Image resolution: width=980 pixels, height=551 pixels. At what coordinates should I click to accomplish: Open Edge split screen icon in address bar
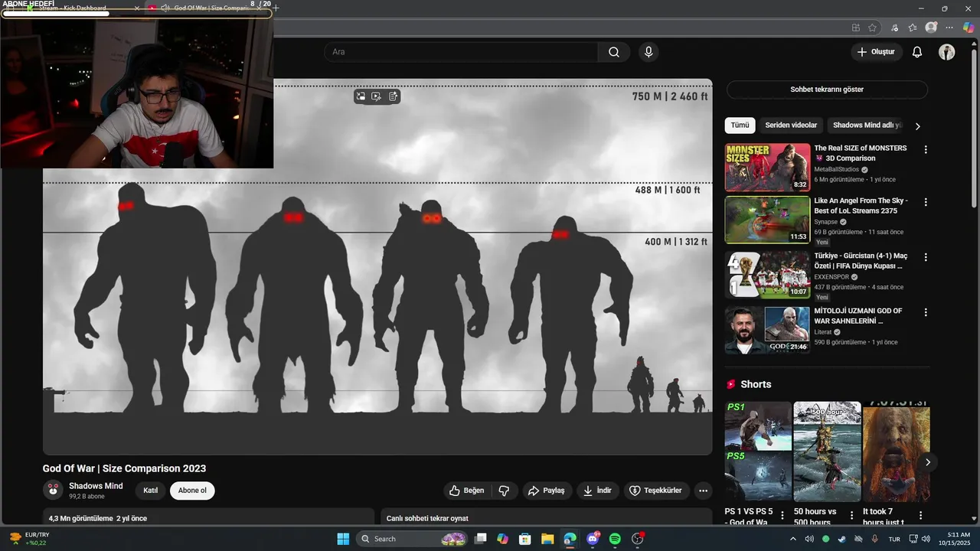[x=856, y=28]
